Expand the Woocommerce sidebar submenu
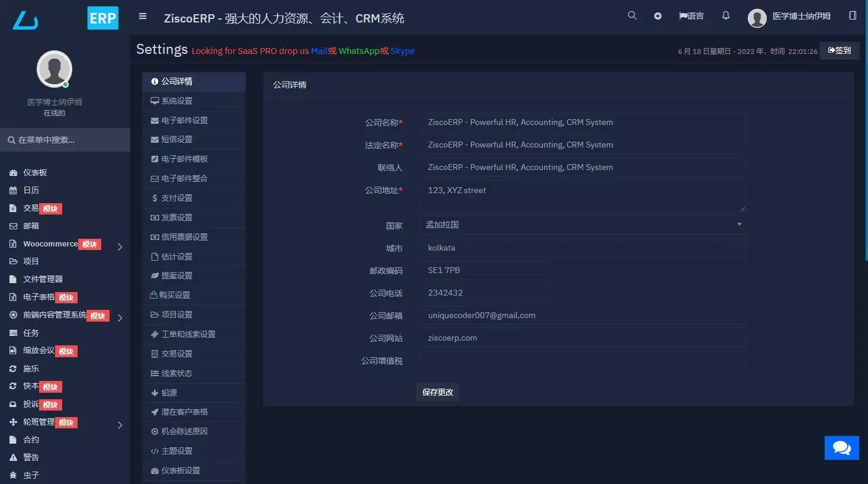Viewport: 868px width, 484px height. tap(120, 246)
